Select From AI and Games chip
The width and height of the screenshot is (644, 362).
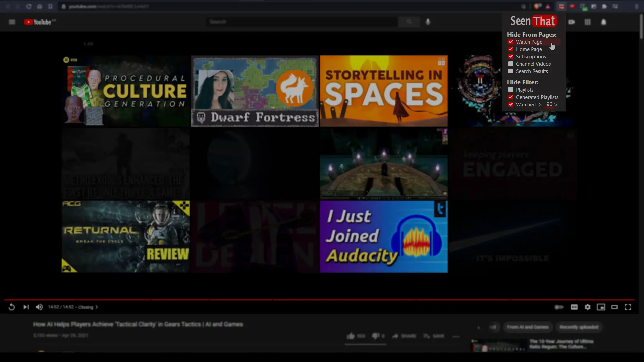[528, 327]
